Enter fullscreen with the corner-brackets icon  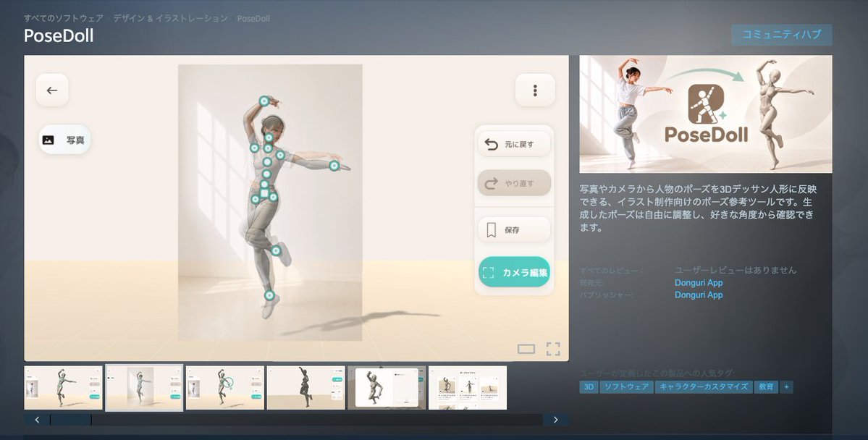tap(553, 349)
